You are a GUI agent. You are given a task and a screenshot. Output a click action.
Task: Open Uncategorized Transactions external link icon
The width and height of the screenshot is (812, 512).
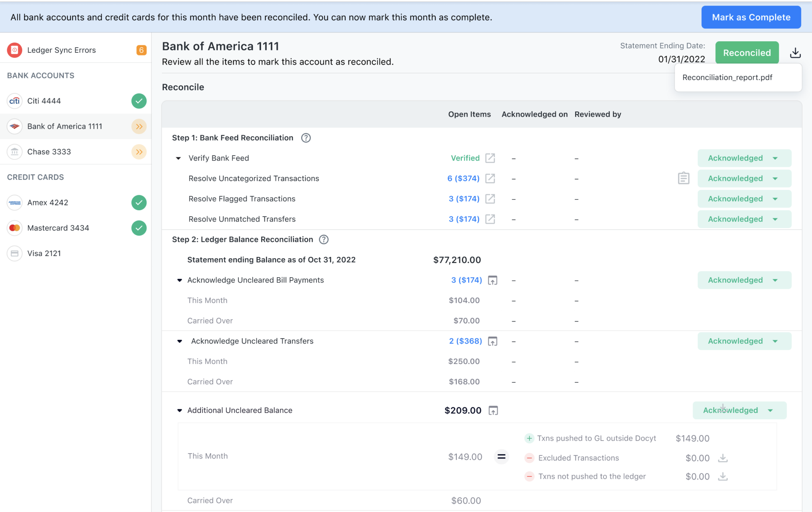coord(490,178)
